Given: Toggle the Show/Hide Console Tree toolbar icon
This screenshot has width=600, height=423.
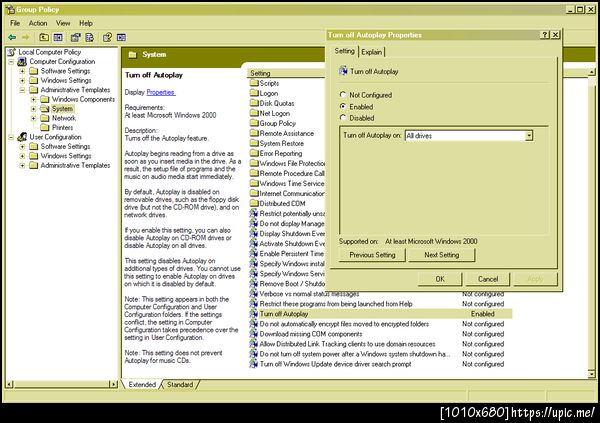Looking at the screenshot, I should click(58, 37).
